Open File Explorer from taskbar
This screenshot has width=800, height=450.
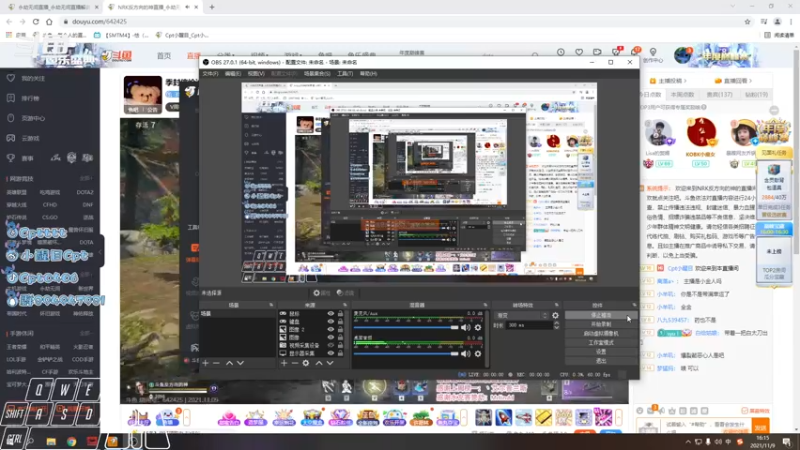pyautogui.click(x=51, y=441)
